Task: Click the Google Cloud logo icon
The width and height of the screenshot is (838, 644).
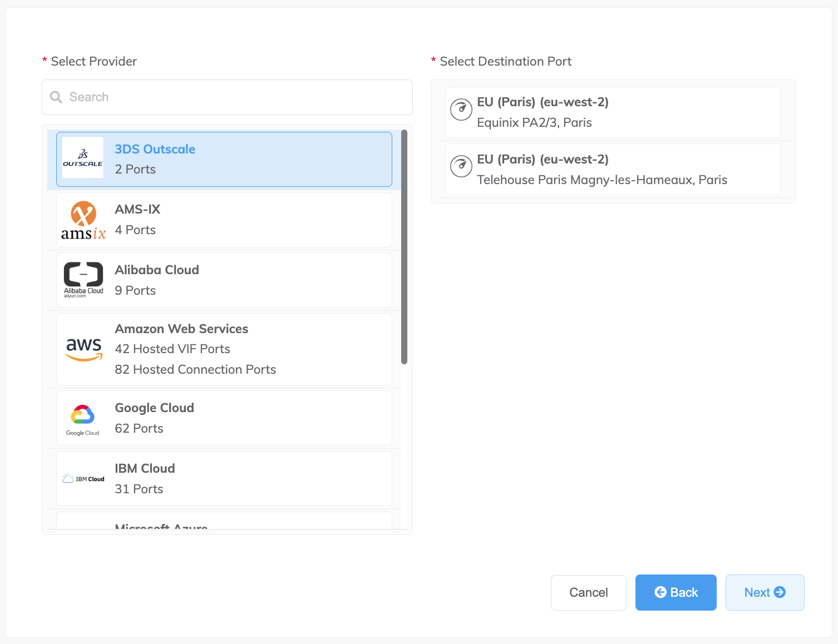Action: [x=83, y=420]
